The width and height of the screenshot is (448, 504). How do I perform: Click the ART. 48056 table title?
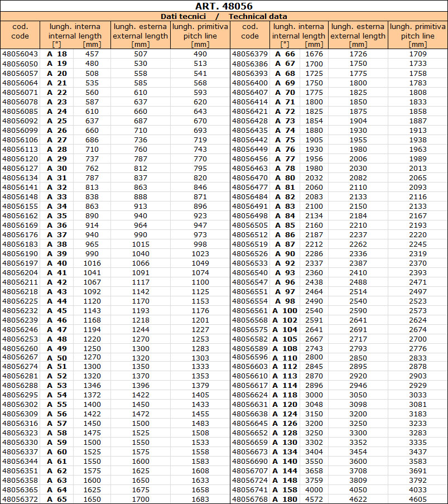click(224, 6)
